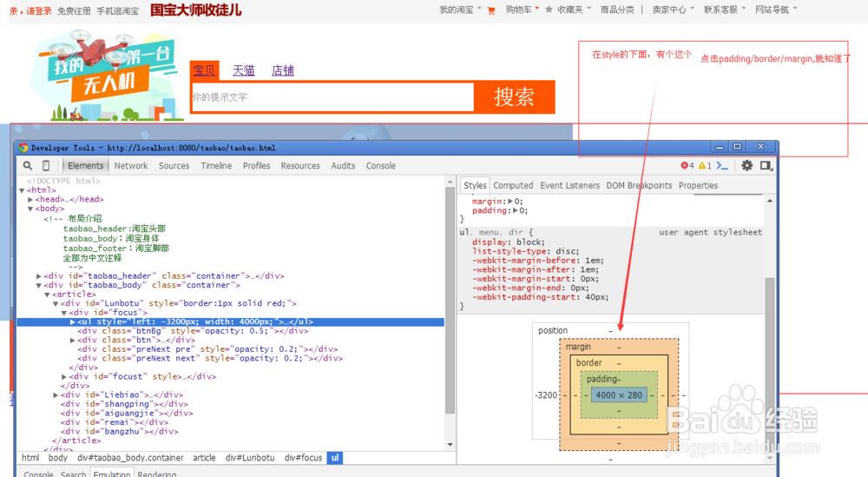Image resolution: width=868 pixels, height=477 pixels.
Task: Click the 4000 × 280 content box
Action: click(x=619, y=395)
